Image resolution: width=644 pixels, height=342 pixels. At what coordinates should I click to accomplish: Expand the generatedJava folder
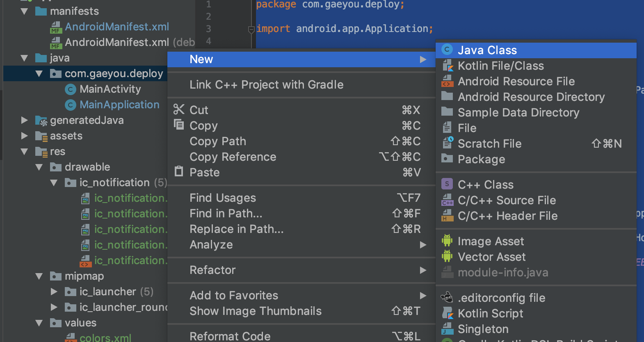coord(24,120)
